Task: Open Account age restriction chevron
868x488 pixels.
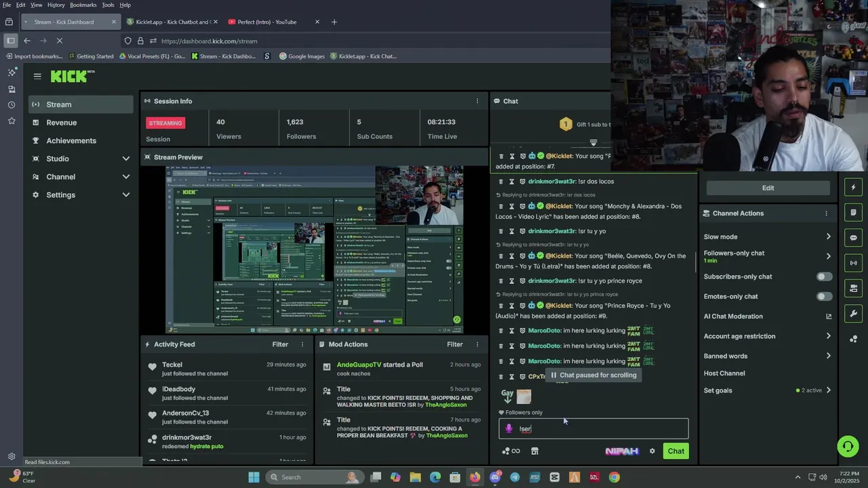Action: tap(828, 336)
